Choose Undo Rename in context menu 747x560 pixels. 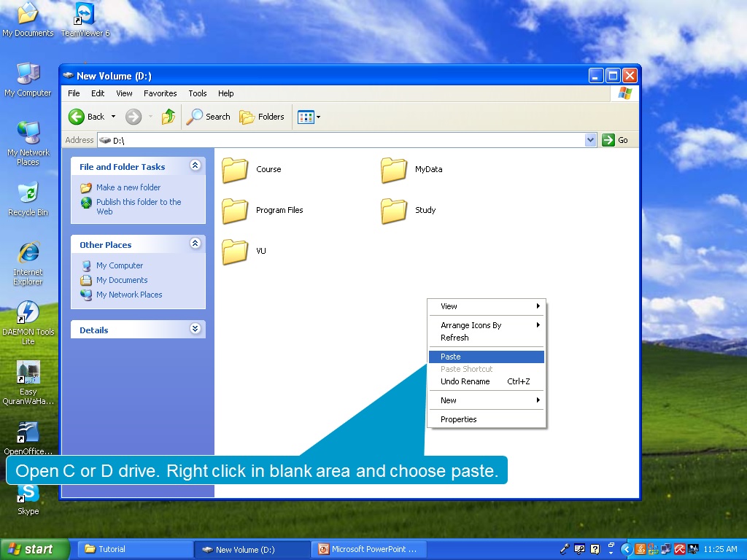[x=487, y=381]
